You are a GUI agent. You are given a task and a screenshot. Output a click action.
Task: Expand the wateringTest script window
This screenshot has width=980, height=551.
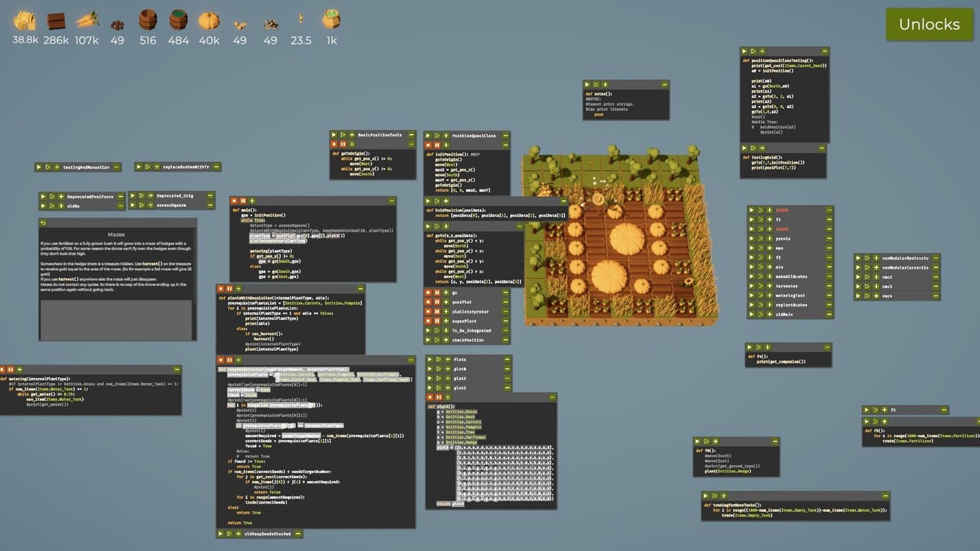pos(829,295)
